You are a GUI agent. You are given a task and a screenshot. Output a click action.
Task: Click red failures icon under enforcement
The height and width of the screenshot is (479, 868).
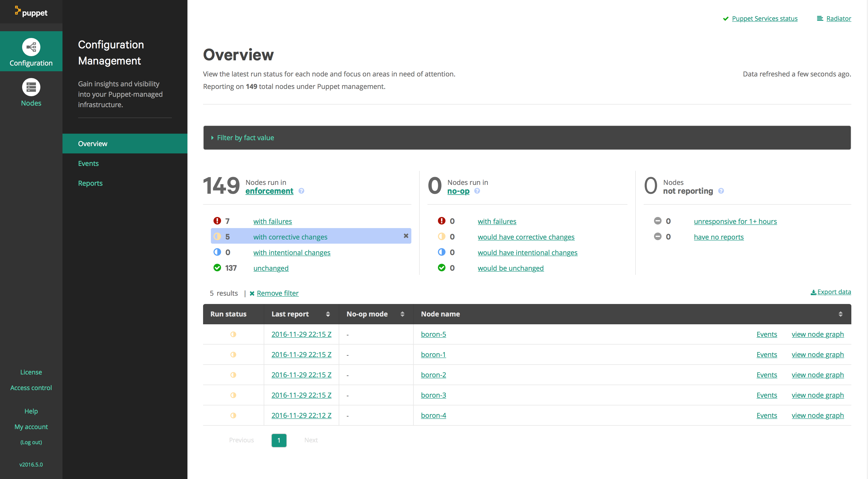(x=217, y=221)
